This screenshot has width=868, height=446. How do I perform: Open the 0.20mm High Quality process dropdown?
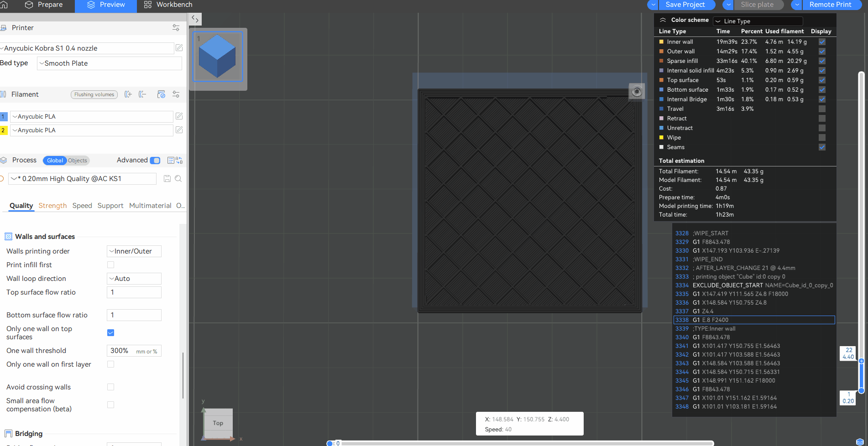[x=82, y=179]
